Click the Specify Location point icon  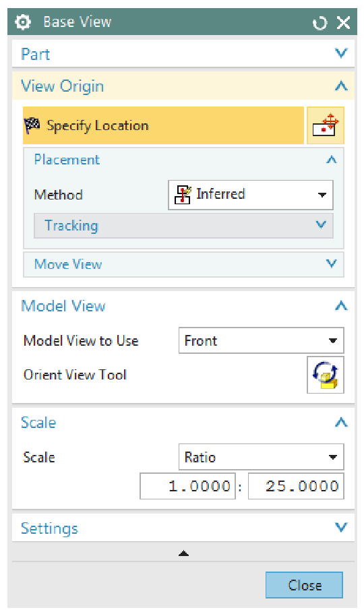[x=325, y=125]
